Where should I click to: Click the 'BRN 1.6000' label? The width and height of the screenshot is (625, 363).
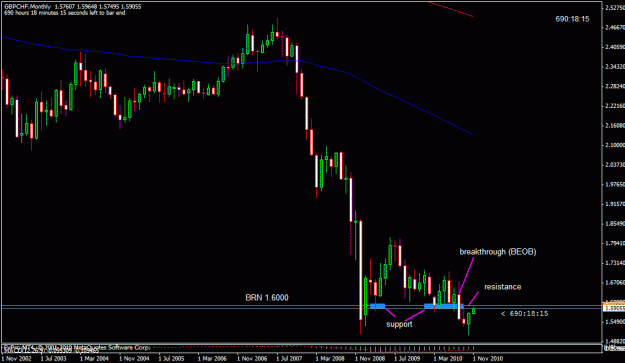(x=267, y=298)
